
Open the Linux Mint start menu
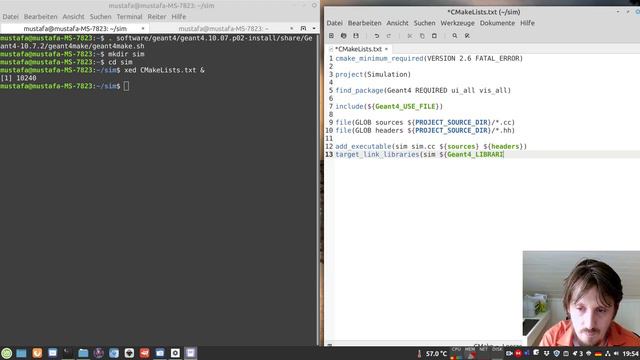[x=7, y=353]
